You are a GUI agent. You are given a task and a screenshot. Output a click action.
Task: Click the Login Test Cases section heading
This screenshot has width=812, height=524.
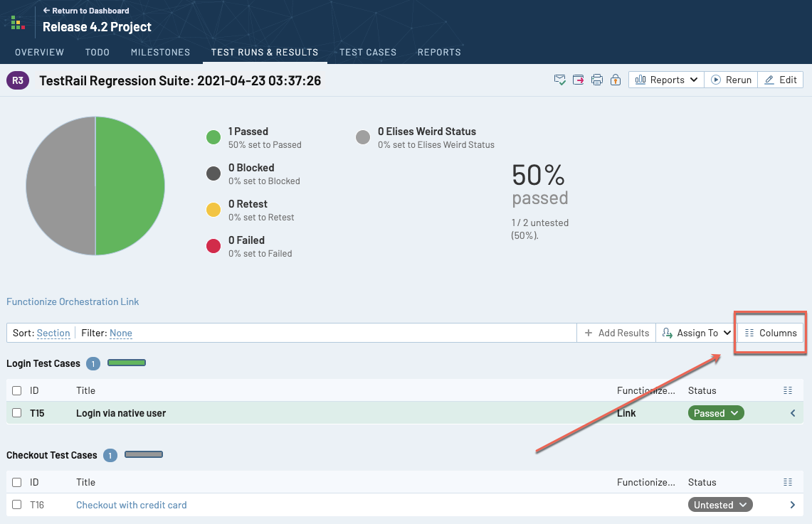point(43,363)
